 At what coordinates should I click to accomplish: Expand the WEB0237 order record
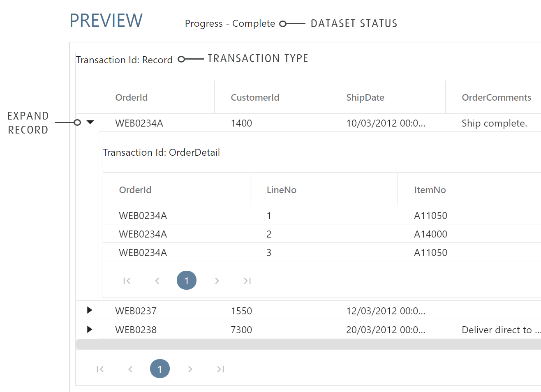coord(89,310)
